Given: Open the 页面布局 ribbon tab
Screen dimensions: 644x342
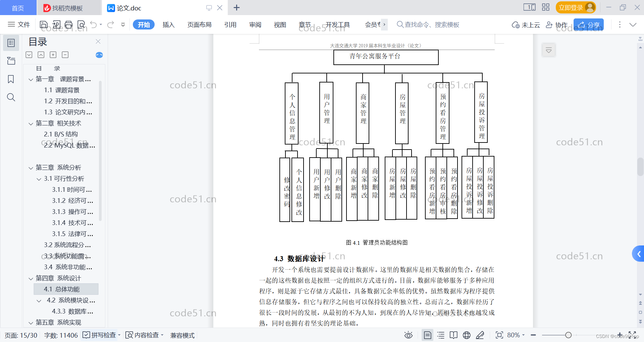Looking at the screenshot, I should 199,24.
